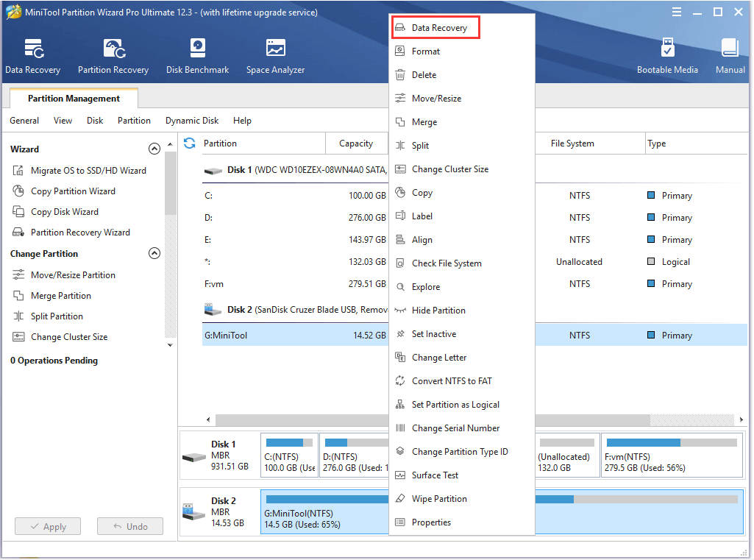
Task: Click the partition list's left scroll arrow
Action: pyautogui.click(x=208, y=419)
